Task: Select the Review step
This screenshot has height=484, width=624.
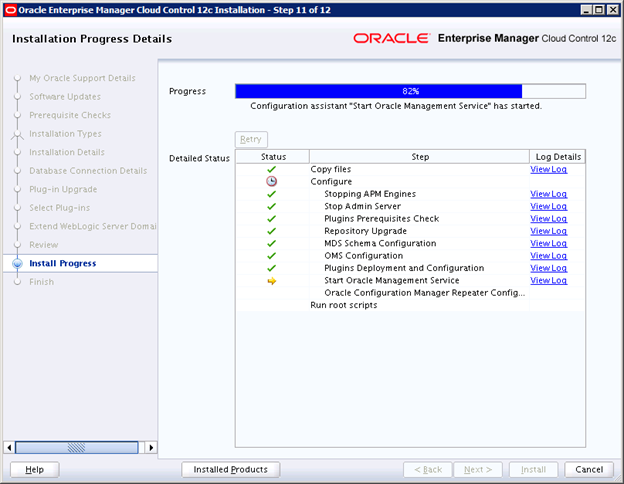Action: click(44, 245)
